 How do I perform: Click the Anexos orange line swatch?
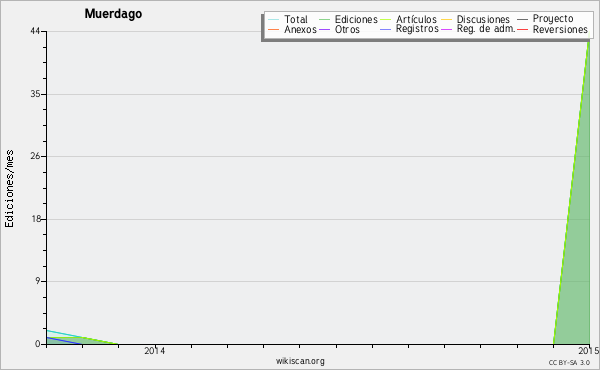pyautogui.click(x=274, y=29)
